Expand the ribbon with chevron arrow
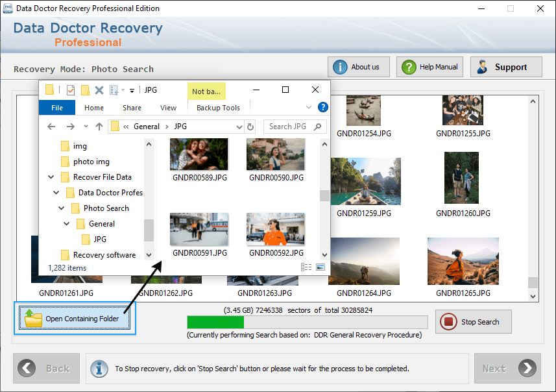556x392 pixels. (x=309, y=107)
